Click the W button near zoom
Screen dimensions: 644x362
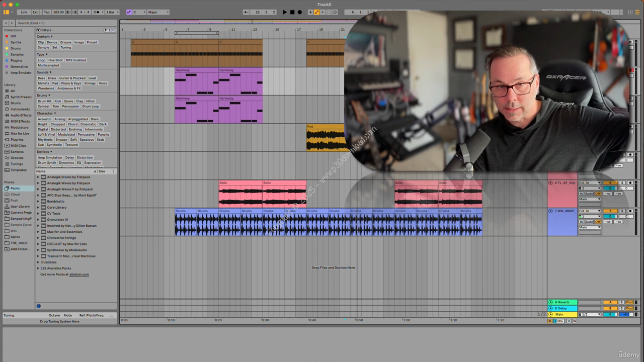pos(575,321)
